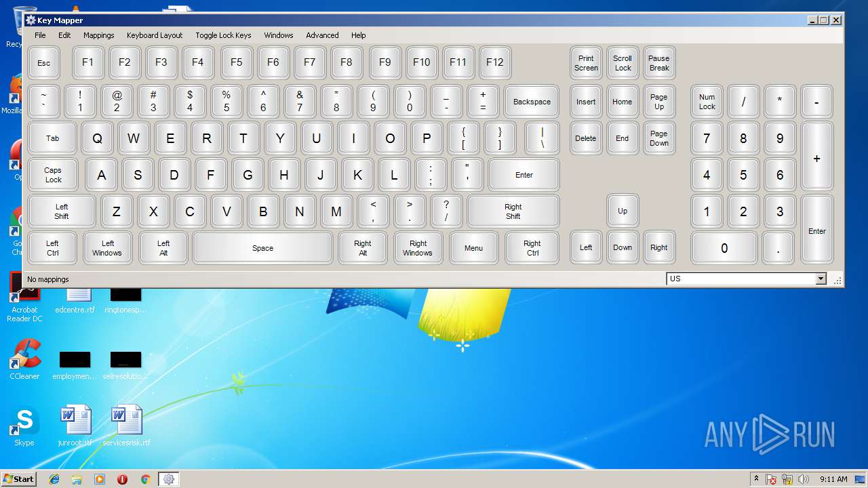Select the Right Alt key
The height and width of the screenshot is (488, 868).
click(363, 248)
